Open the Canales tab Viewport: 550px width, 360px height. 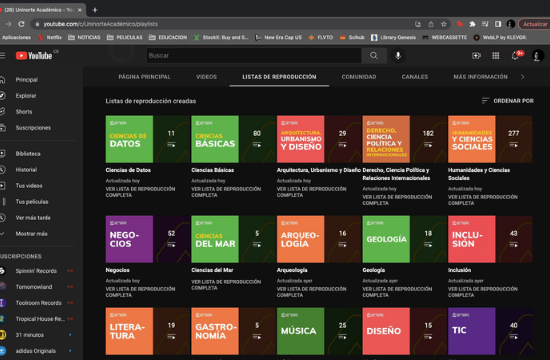point(415,77)
